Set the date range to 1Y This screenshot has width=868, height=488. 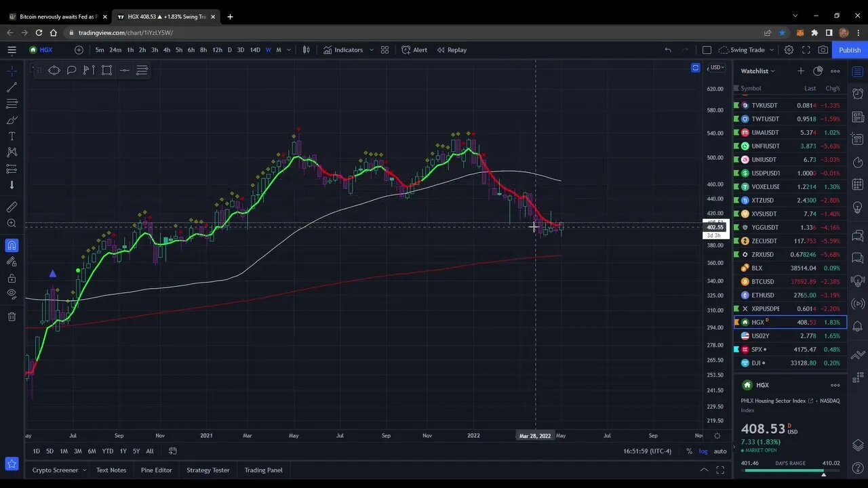pos(123,451)
